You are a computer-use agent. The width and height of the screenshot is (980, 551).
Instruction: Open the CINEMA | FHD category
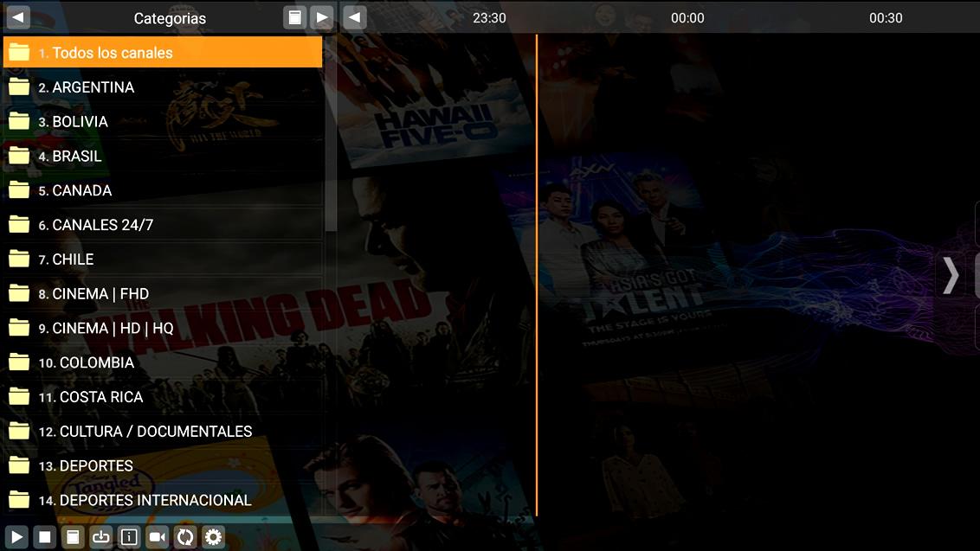coord(163,293)
